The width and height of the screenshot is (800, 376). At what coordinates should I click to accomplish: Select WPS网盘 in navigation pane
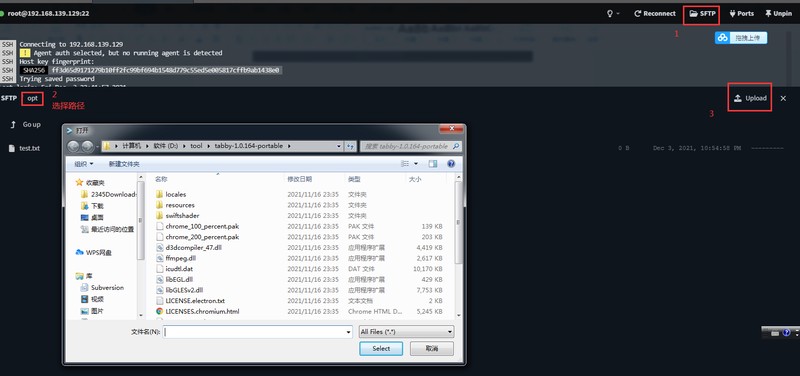click(x=93, y=252)
